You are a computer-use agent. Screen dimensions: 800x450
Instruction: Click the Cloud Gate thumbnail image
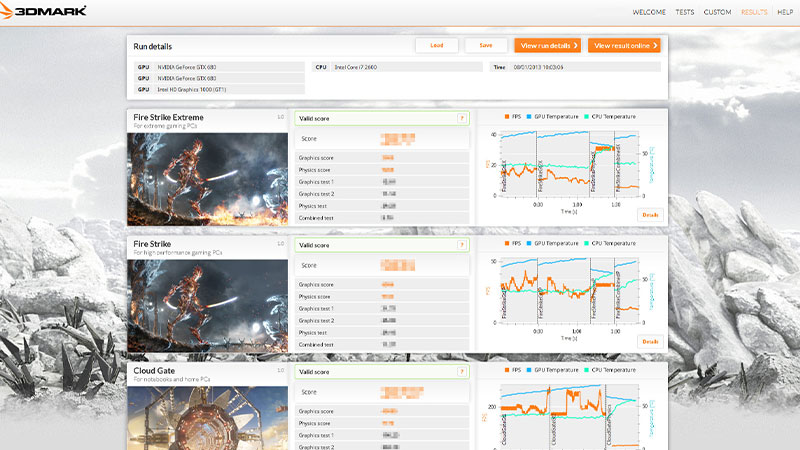207,418
